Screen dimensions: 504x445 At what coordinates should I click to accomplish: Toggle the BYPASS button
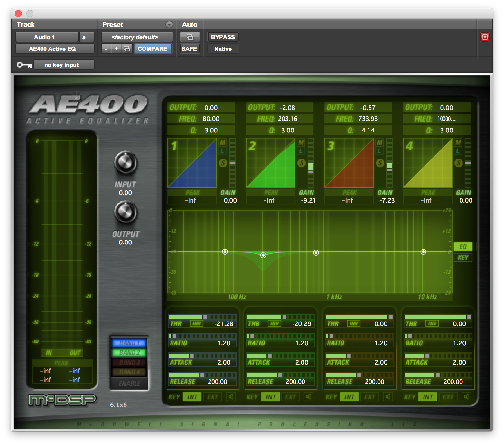pyautogui.click(x=223, y=37)
